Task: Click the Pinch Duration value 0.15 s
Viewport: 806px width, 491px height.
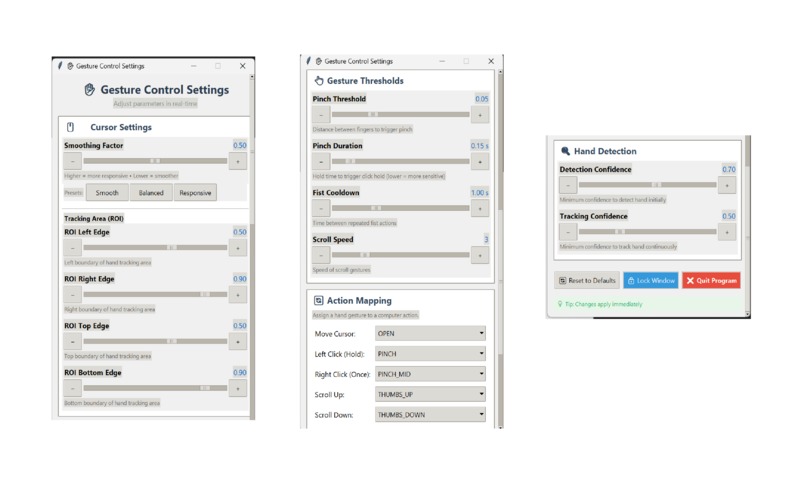Action: [480, 146]
